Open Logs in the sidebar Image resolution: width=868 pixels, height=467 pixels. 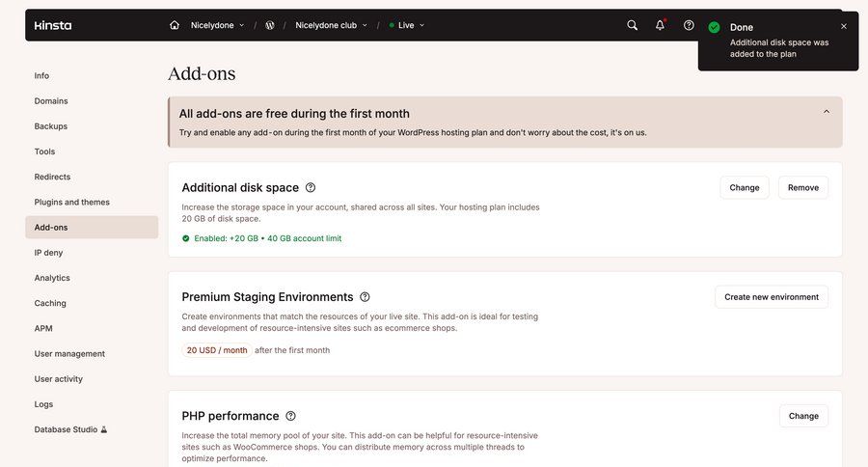pos(92,404)
